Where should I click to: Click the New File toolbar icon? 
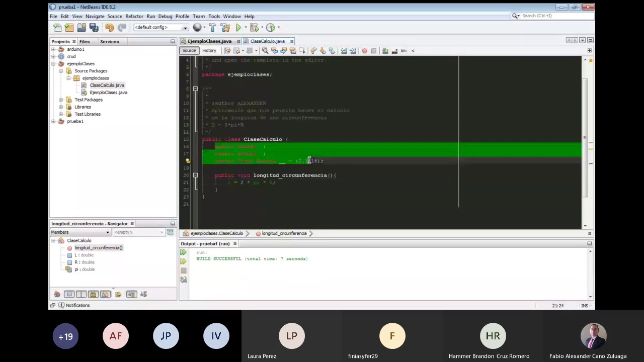(57, 28)
